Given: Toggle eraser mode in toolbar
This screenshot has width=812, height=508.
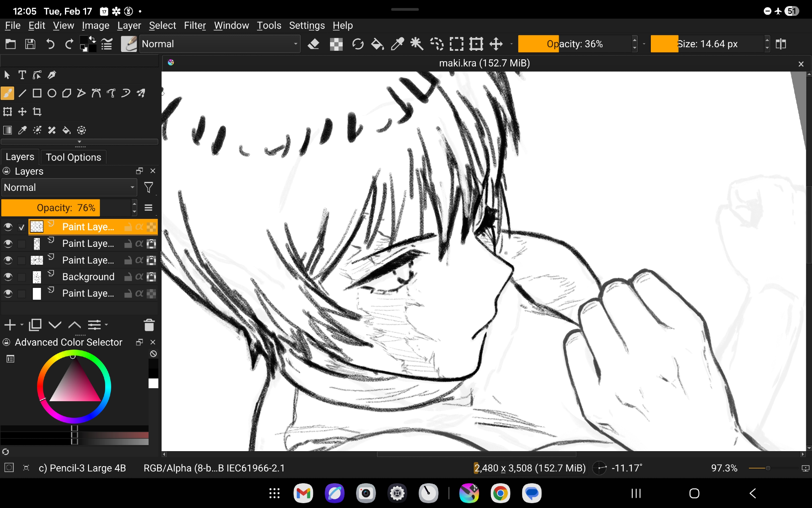Looking at the screenshot, I should pos(313,44).
